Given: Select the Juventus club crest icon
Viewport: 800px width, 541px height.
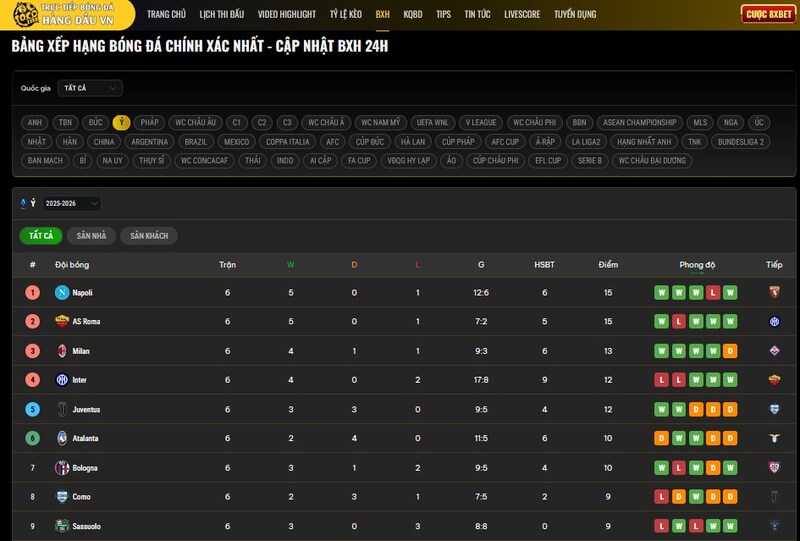Looking at the screenshot, I should click(x=61, y=409).
